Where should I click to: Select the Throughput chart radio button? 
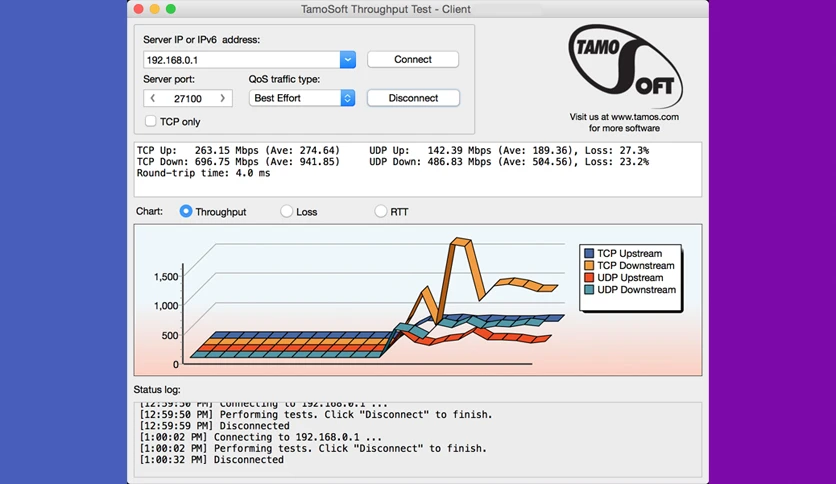[186, 211]
